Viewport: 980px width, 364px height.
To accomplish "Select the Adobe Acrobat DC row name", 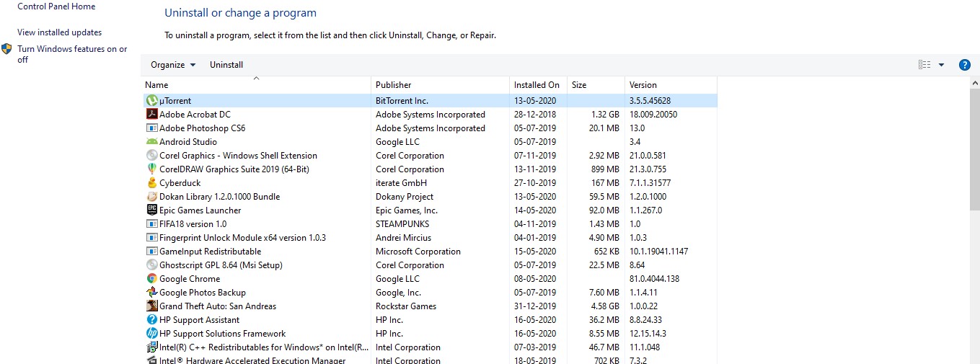I will point(195,115).
